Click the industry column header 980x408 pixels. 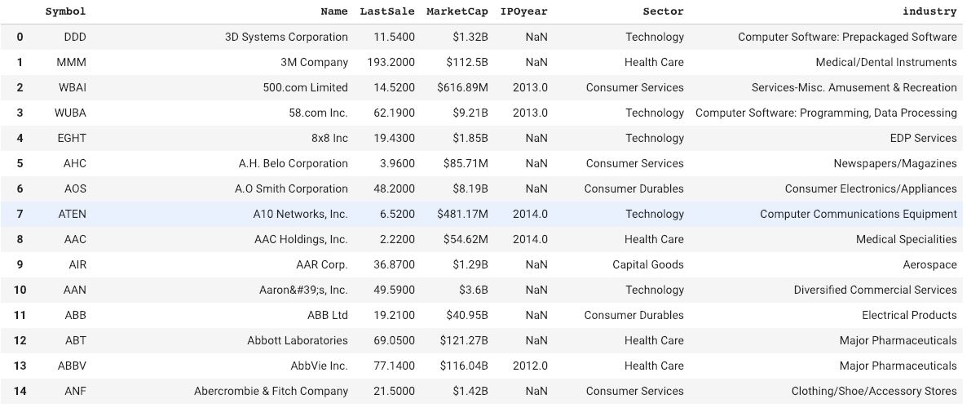929,11
